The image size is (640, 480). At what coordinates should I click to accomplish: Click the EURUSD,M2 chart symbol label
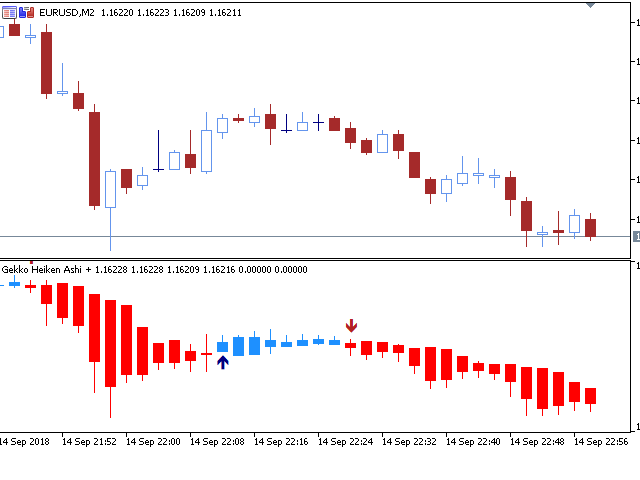67,13
